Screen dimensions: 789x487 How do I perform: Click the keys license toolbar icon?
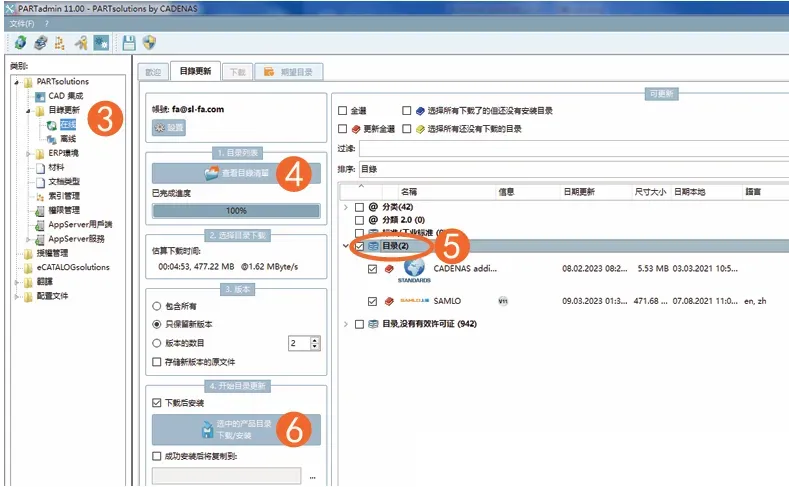click(x=81, y=43)
